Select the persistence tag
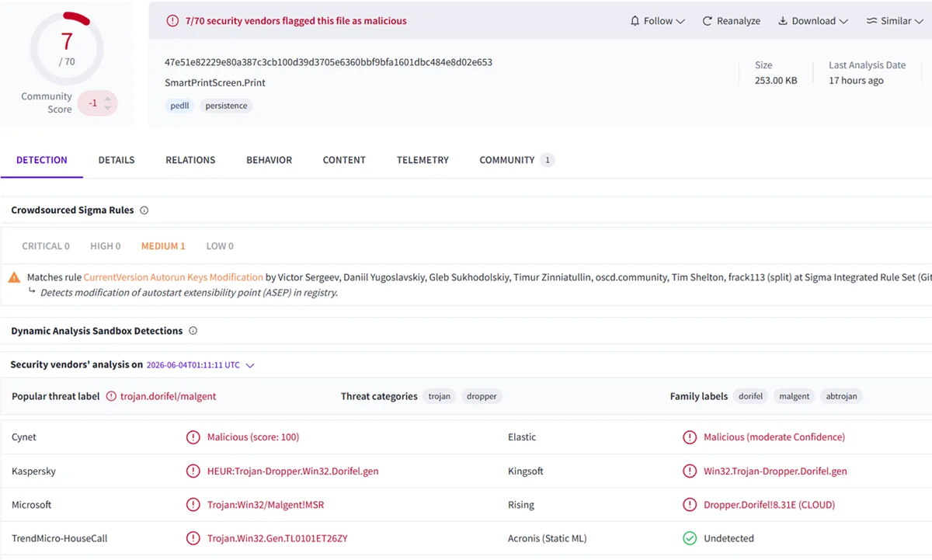Image resolution: width=932 pixels, height=560 pixels. click(226, 106)
